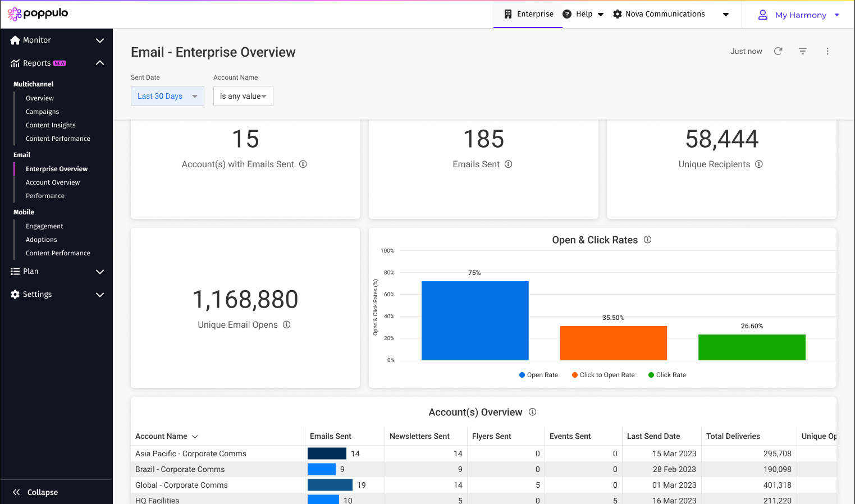The image size is (855, 504).
Task: Click the refresh dashboard icon
Action: click(x=778, y=51)
